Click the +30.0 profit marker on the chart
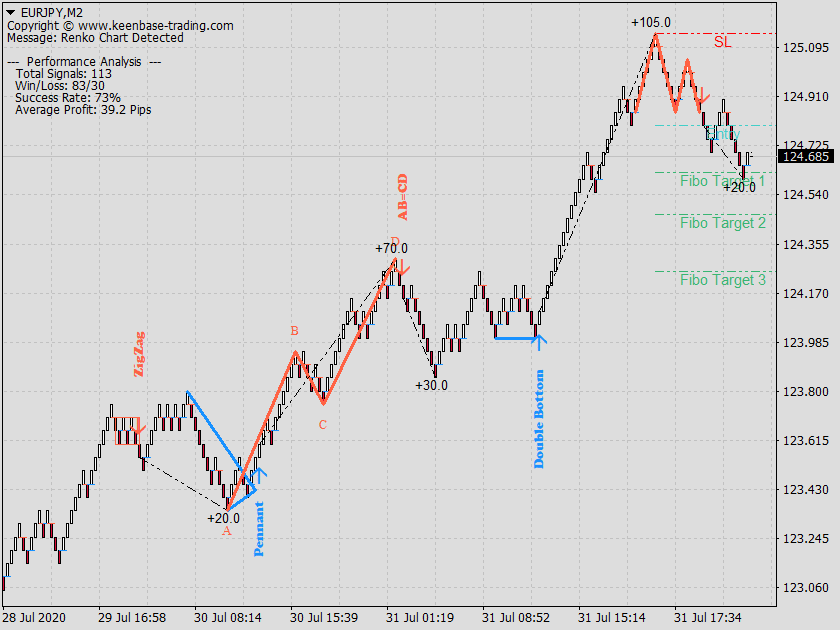 [x=430, y=383]
